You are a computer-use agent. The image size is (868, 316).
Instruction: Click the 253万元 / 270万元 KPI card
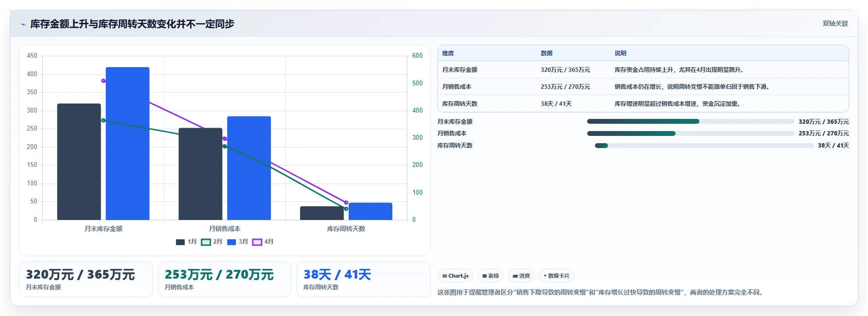(x=225, y=279)
